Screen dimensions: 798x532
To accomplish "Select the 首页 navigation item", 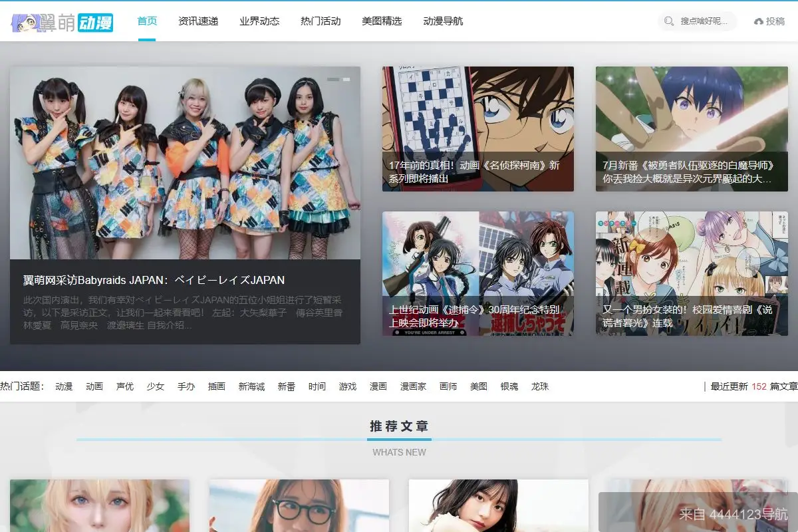I will (x=146, y=21).
